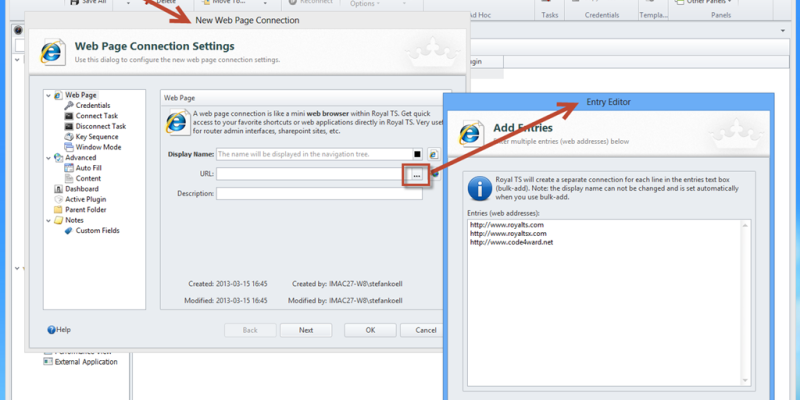
Task: Confirm the dialog with OK
Action: pos(370,330)
